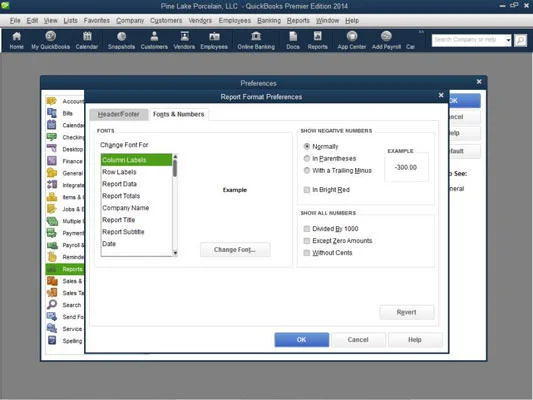Open Online Banking toolbar icon

[256, 40]
